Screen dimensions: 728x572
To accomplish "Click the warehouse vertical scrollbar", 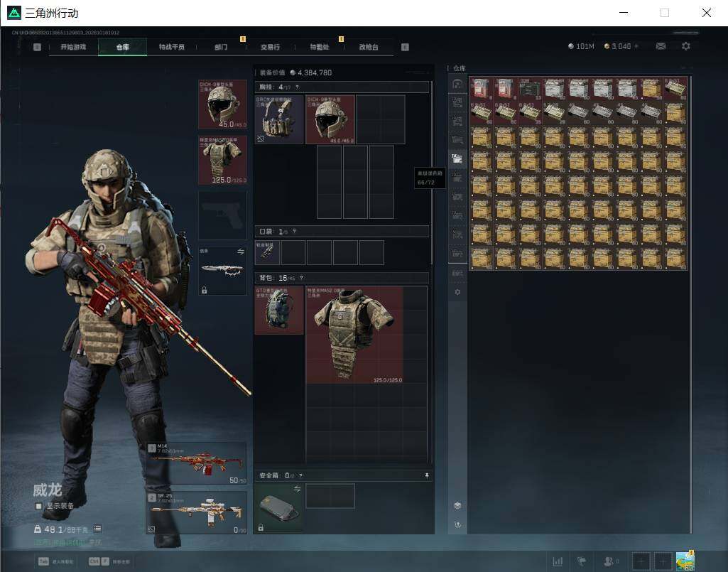I will tap(690, 305).
